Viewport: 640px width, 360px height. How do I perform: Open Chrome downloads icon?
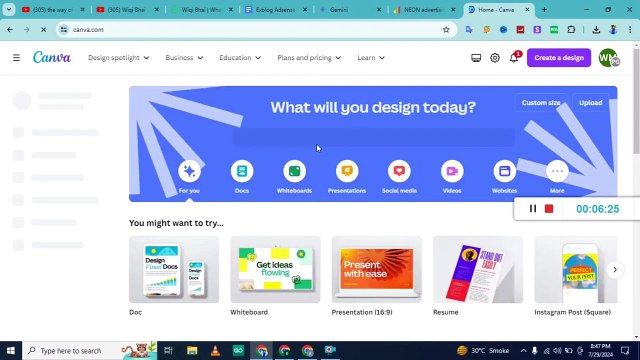pos(596,29)
